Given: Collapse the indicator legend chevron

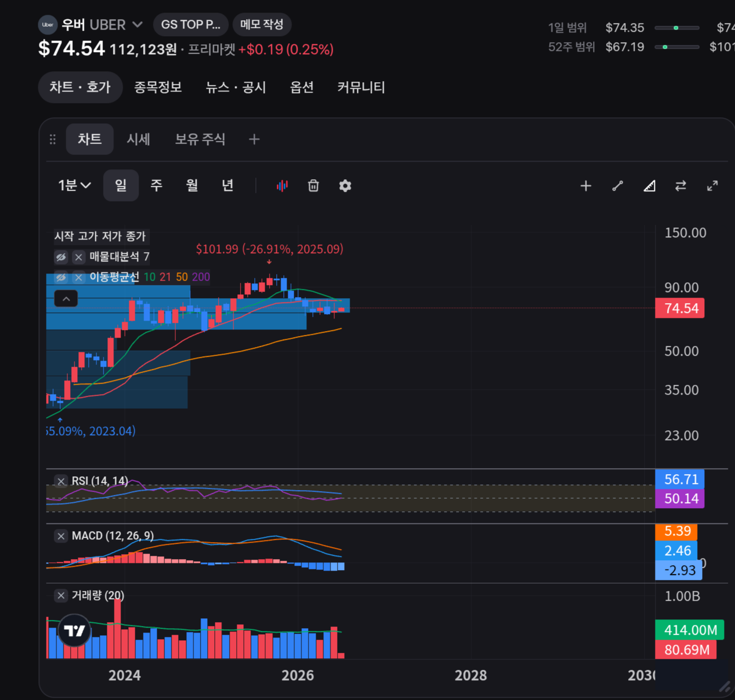Looking at the screenshot, I should click(66, 299).
